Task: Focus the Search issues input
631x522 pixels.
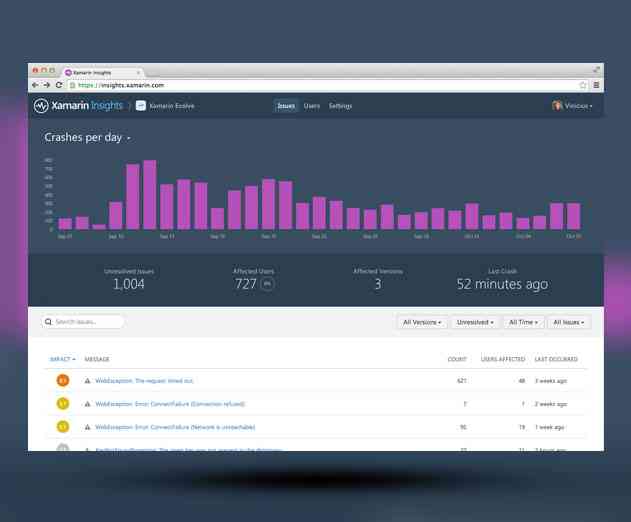Action: click(x=82, y=322)
